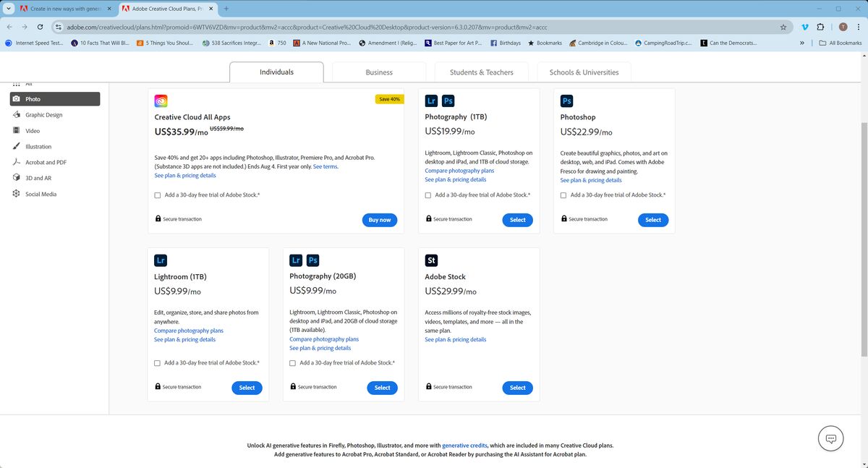Bookmark this page with star icon
This screenshot has height=468, width=868.
[783, 27]
